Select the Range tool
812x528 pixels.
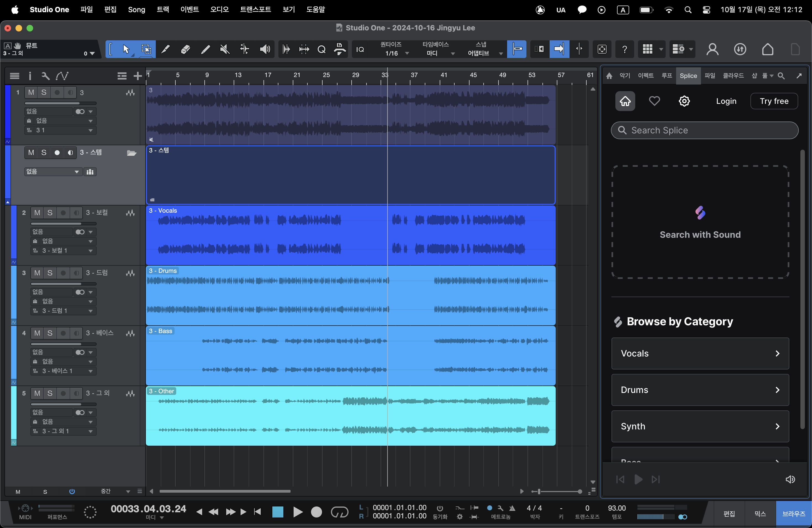[146, 49]
